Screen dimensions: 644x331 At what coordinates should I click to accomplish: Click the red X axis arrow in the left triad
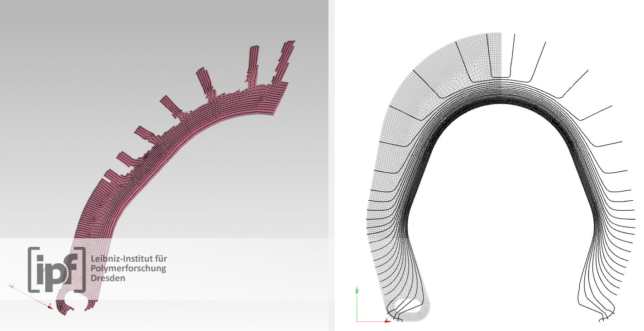48,306
